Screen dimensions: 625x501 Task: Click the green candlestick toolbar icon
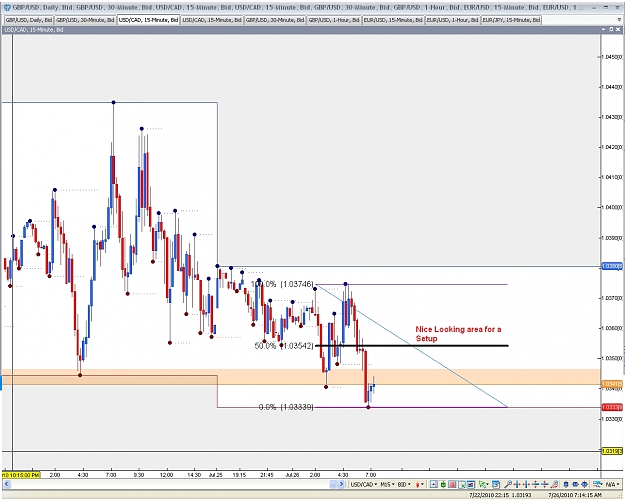click(x=443, y=484)
